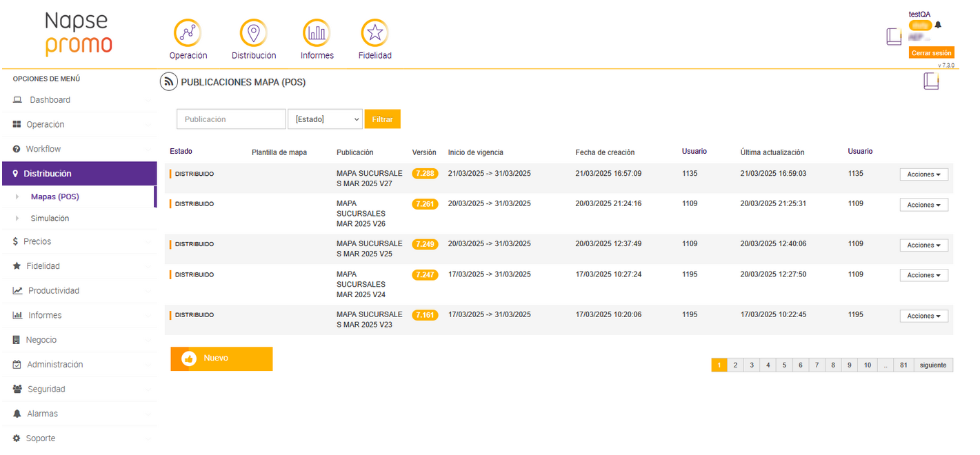Click the notification bell beside username

tap(938, 25)
